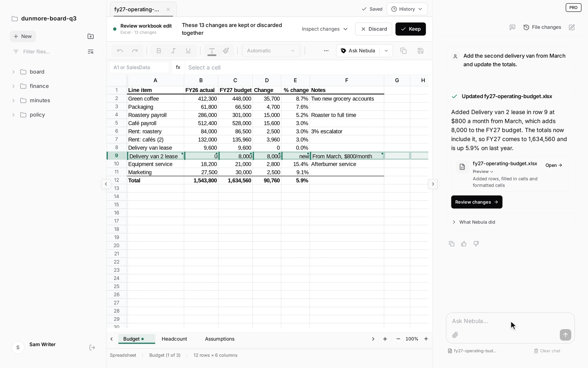Click the Review changes button
Image resolution: width=588 pixels, height=368 pixels.
[x=477, y=202]
